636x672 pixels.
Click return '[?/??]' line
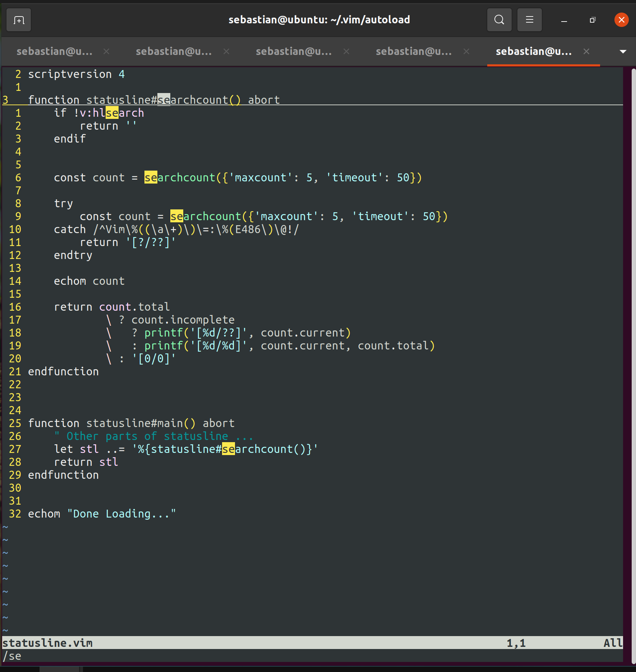click(x=128, y=242)
